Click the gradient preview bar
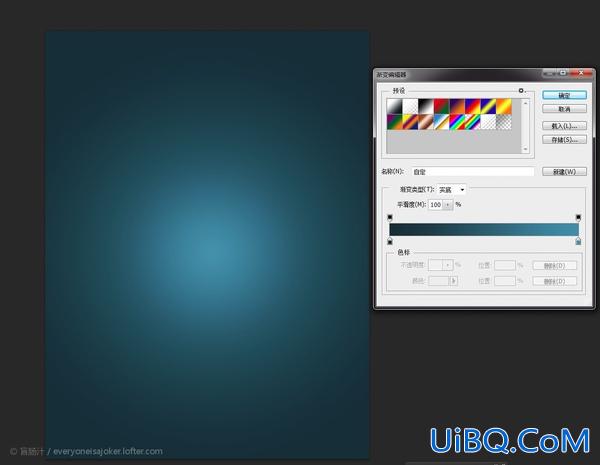600x465 pixels. click(x=484, y=230)
